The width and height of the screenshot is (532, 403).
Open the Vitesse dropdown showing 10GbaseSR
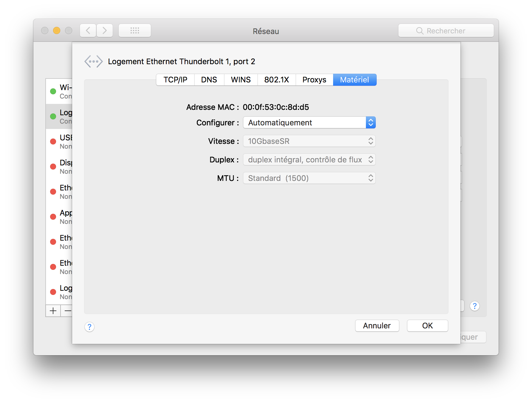(309, 141)
